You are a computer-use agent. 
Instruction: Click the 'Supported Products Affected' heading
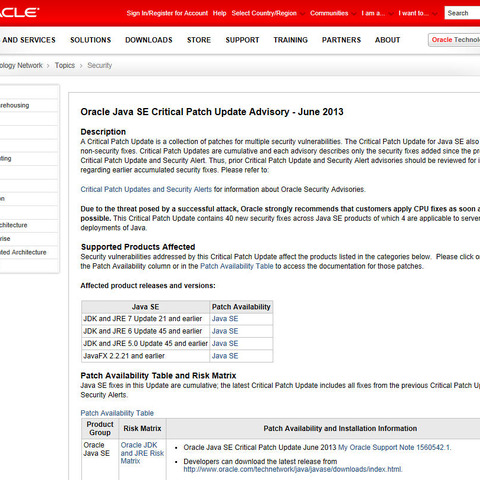pyautogui.click(x=138, y=247)
